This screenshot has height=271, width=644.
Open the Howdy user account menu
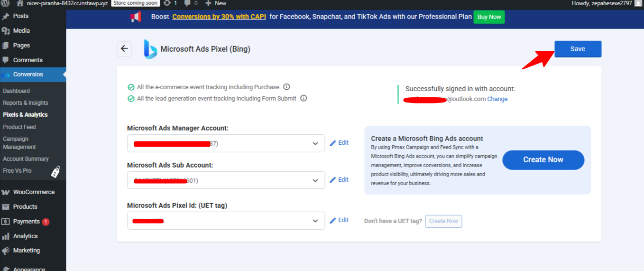tap(607, 3)
